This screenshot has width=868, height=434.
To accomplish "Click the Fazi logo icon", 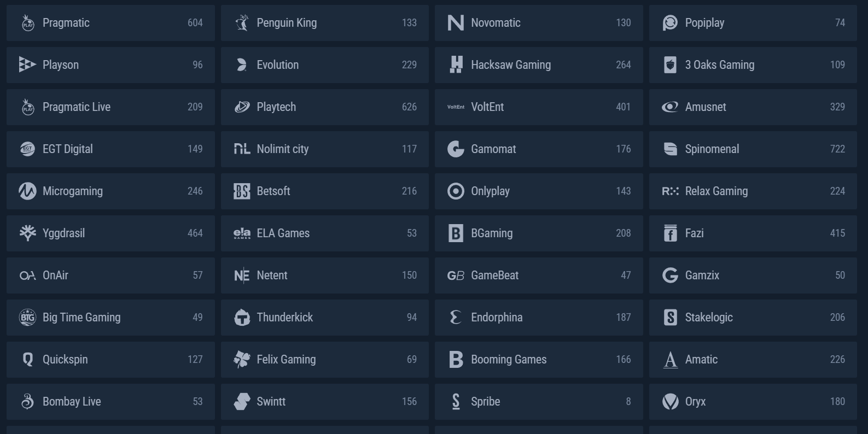I will pos(670,233).
